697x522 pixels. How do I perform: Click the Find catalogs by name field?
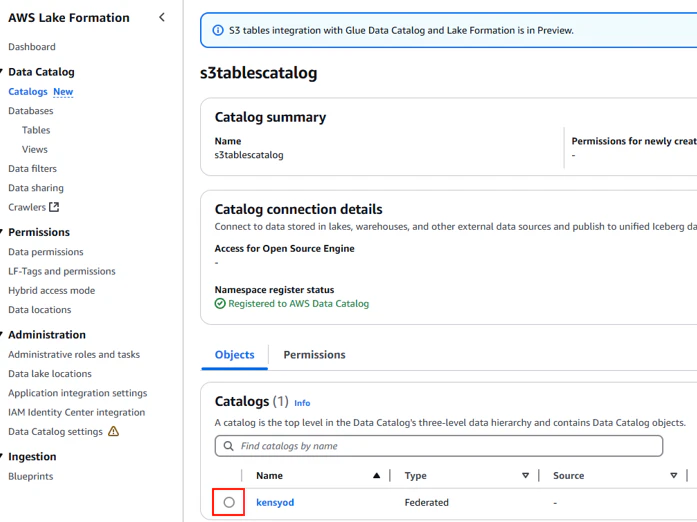tap(439, 446)
